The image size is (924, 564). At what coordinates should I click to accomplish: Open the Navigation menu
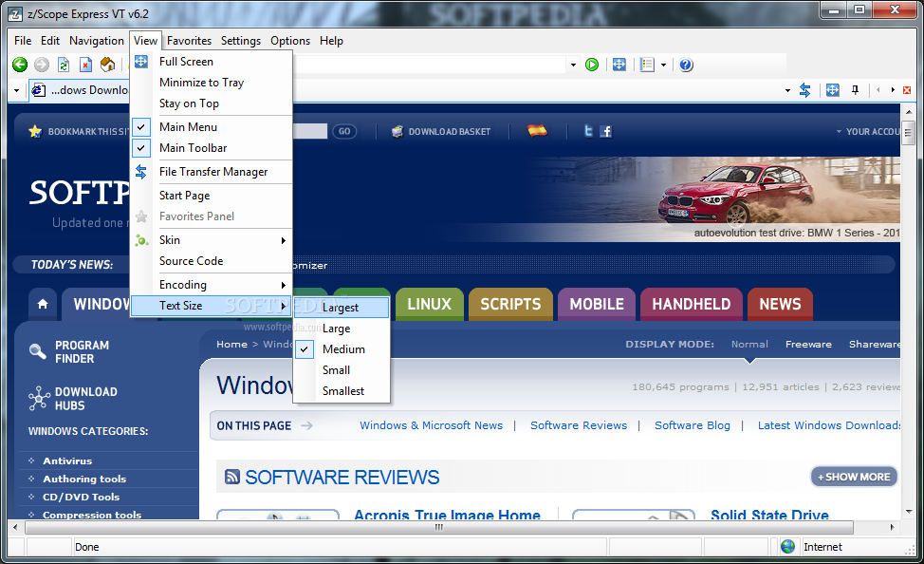tap(97, 41)
